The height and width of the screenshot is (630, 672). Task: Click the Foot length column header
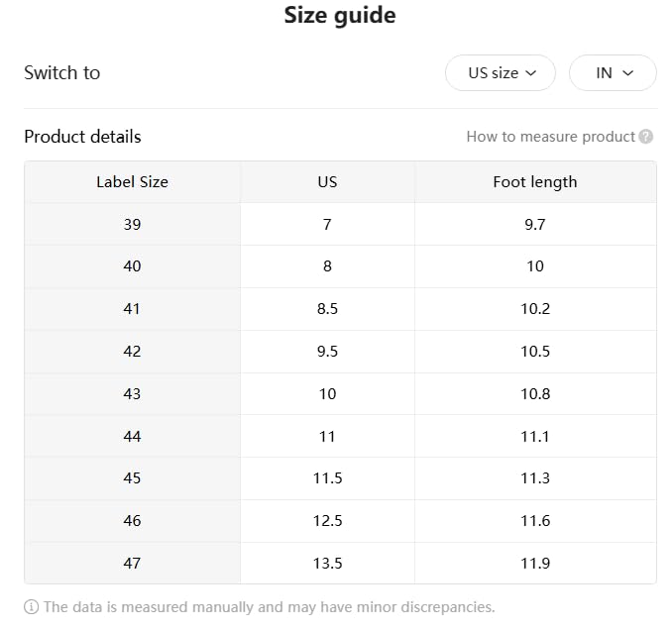click(x=534, y=182)
